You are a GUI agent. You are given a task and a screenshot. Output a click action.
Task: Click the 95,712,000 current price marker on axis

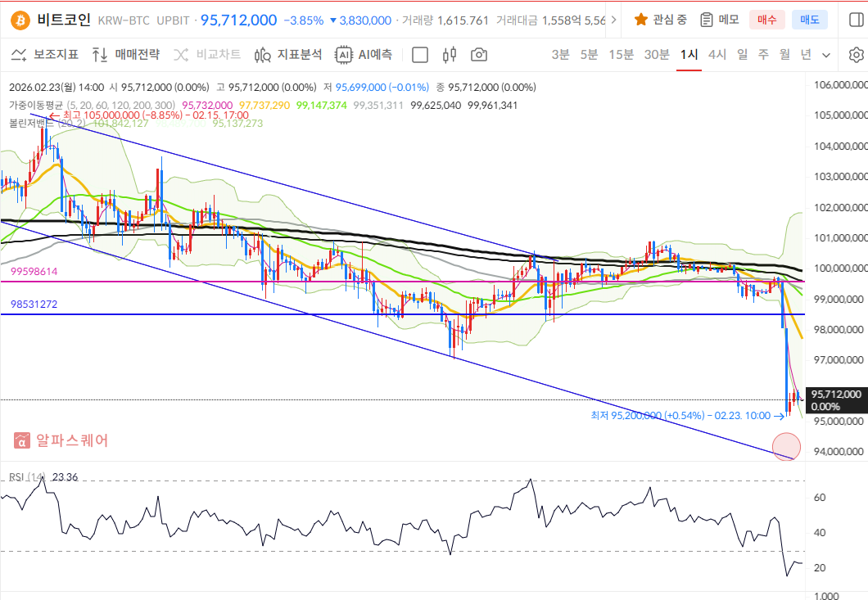836,399
